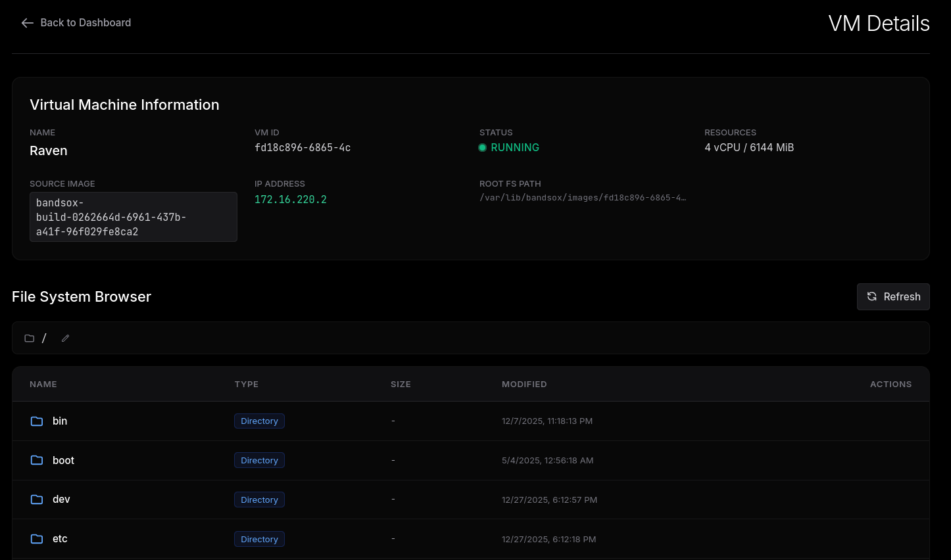The width and height of the screenshot is (951, 560).
Task: Click Directory badge in etc row
Action: (x=259, y=540)
